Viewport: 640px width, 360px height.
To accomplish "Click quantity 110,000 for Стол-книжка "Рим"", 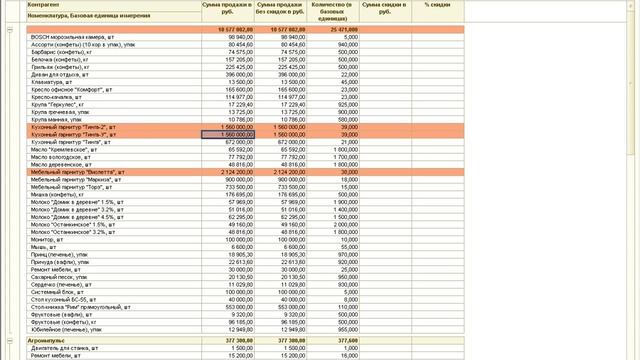I will (x=333, y=307).
